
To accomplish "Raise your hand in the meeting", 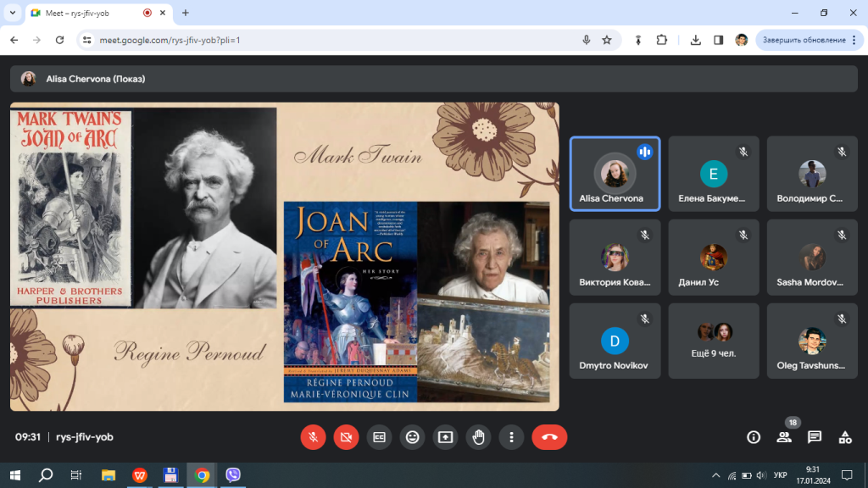I will 478,437.
